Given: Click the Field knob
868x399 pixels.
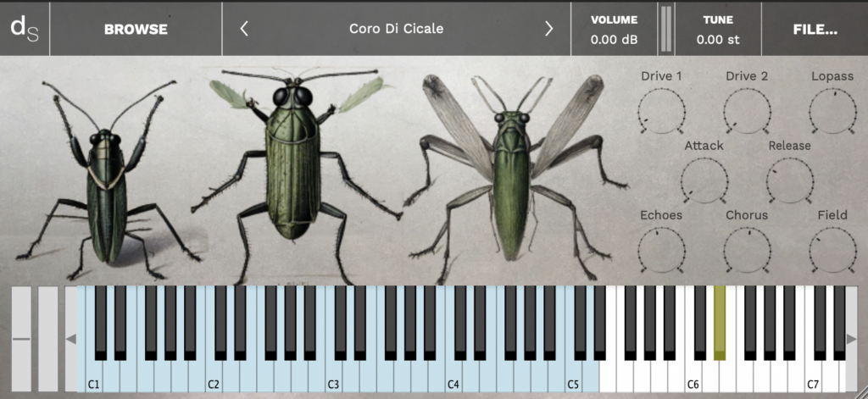Looking at the screenshot, I should (x=832, y=250).
